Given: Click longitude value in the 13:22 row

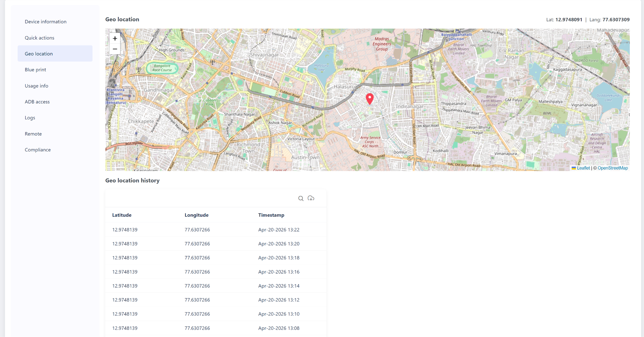Looking at the screenshot, I should point(197,230).
